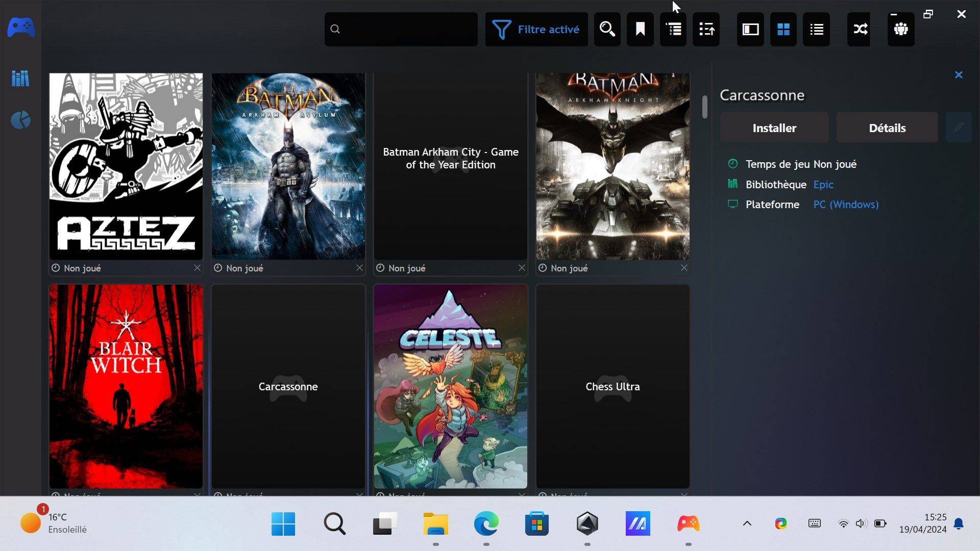Open the battery status tray icon

880,523
